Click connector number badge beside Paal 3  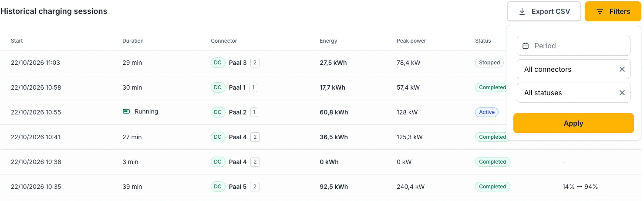point(255,63)
